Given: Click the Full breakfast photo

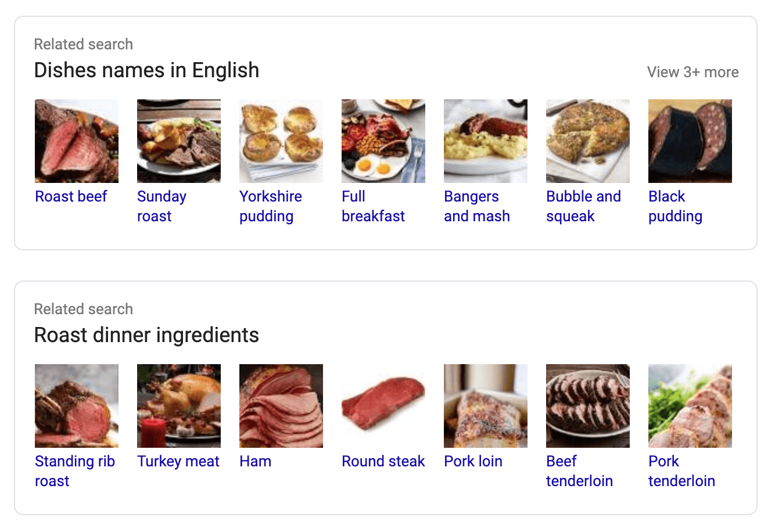Looking at the screenshot, I should (383, 141).
